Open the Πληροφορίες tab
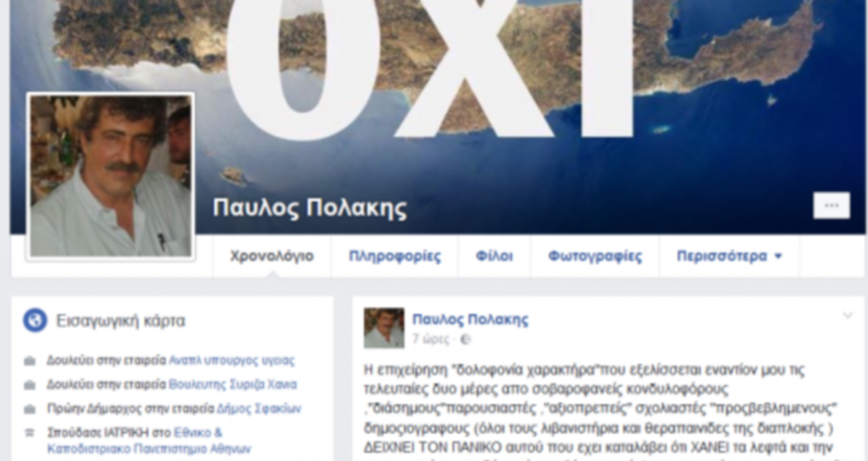The image size is (868, 461). coord(394,256)
